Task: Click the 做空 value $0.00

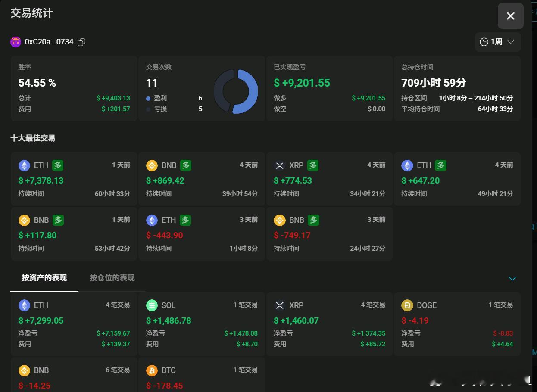Action: [376, 109]
